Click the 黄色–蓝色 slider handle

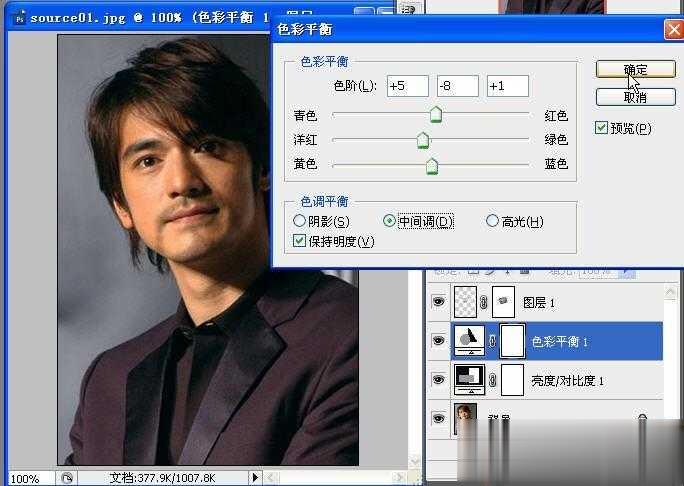pos(432,166)
